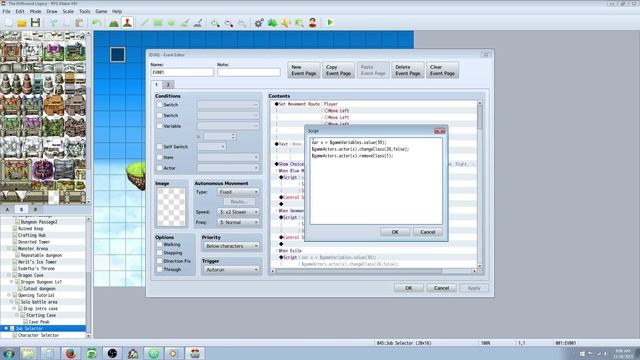Open the Windows Start menu orb
Image resolution: width=640 pixels, height=360 pixels.
click(9, 353)
